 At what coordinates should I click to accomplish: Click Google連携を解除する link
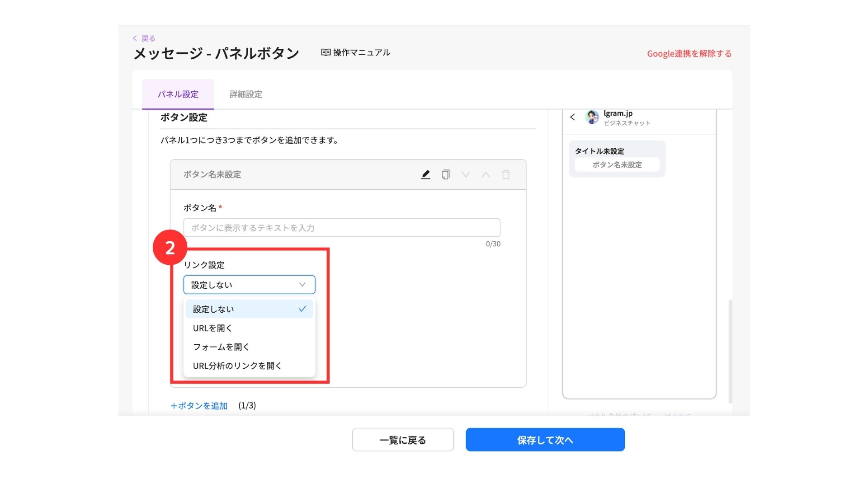(x=689, y=54)
